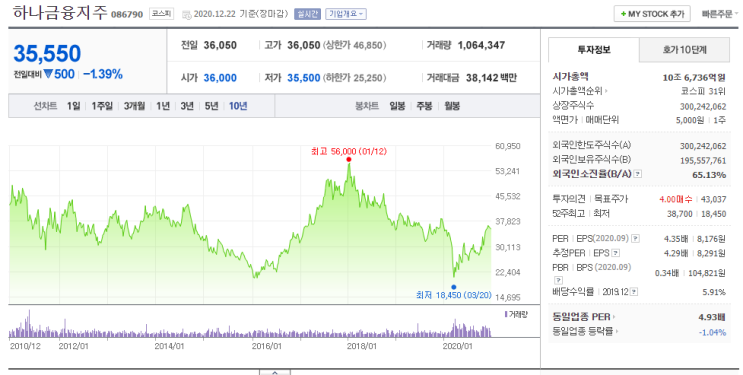Click 시가총액순위 link
743x375 pixels.
[578, 91]
